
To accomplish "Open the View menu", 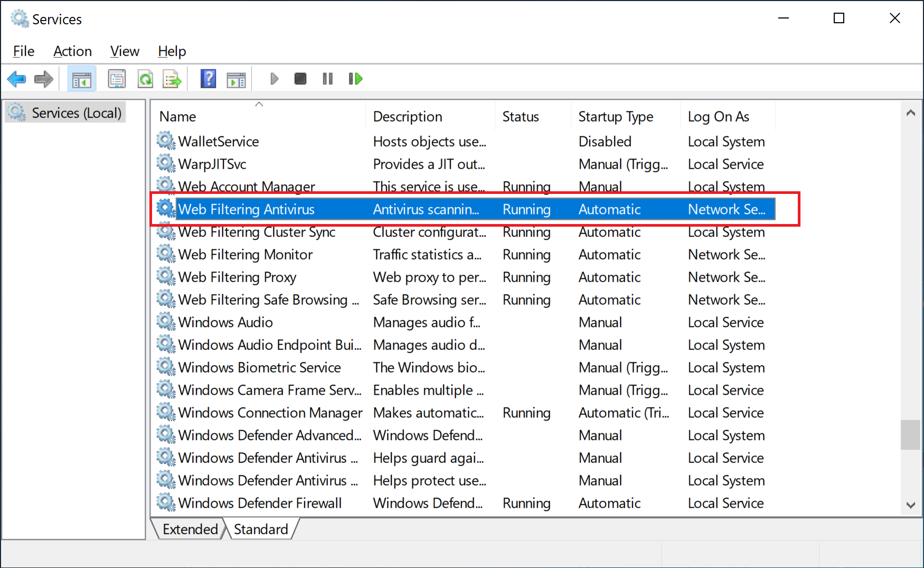I will pos(125,51).
